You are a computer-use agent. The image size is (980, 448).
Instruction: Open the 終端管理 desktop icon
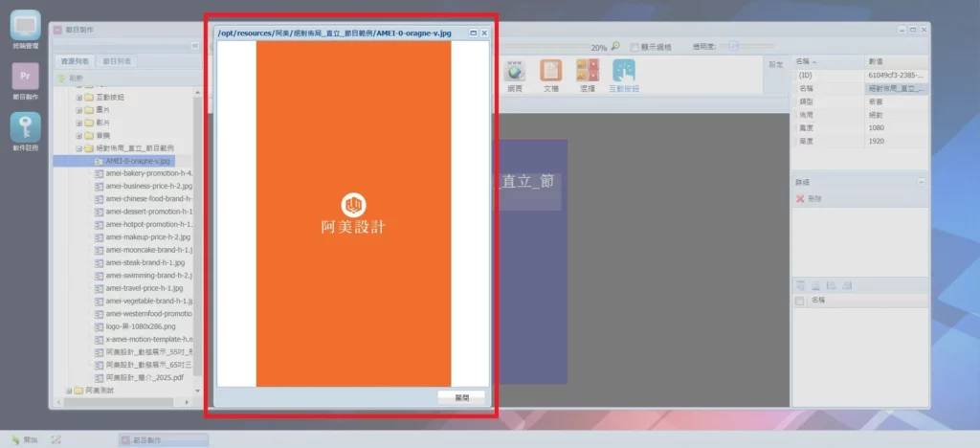coord(25,28)
